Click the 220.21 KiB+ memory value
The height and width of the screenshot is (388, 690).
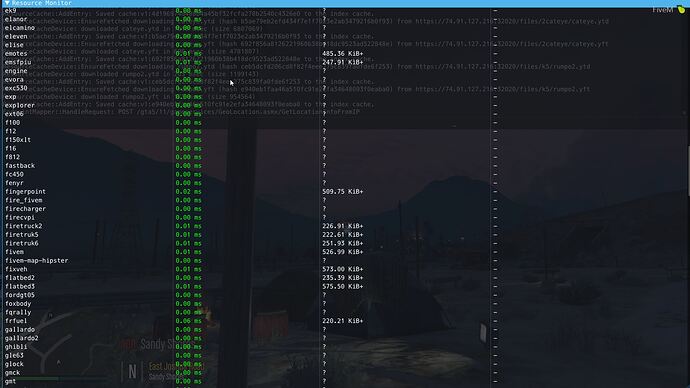pyautogui.click(x=343, y=321)
